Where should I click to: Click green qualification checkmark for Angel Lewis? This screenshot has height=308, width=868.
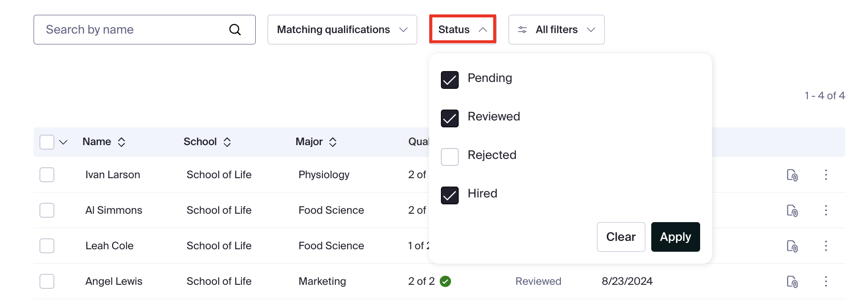[445, 281]
